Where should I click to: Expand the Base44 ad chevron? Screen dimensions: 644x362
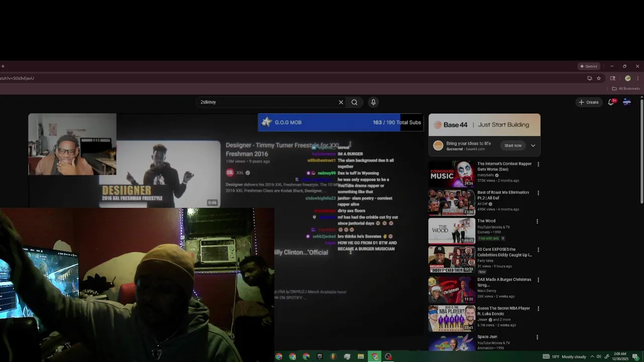[x=533, y=145]
